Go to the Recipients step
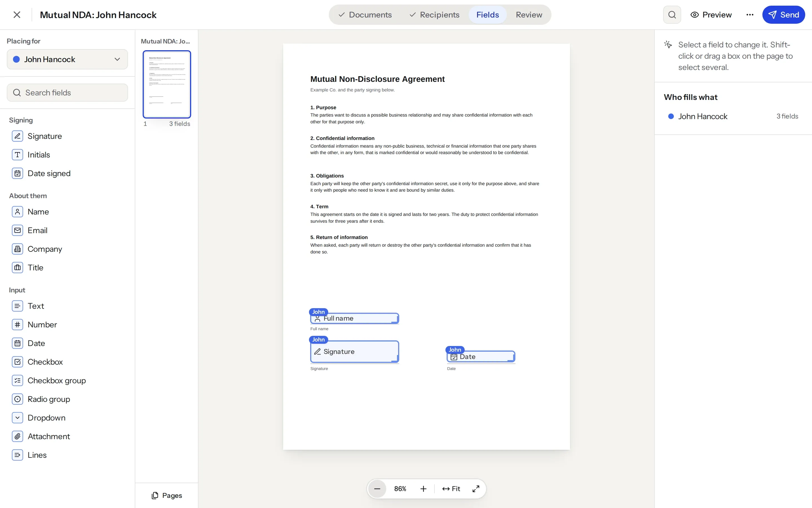 [434, 15]
